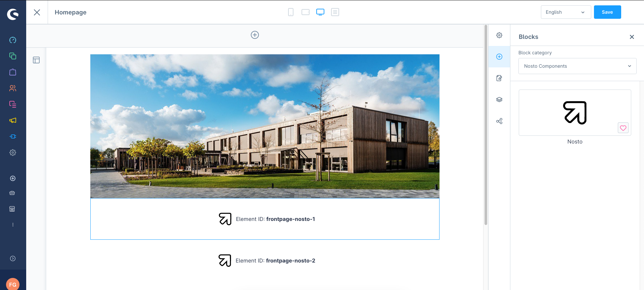Open the Content sidebar icon
Image resolution: width=644 pixels, height=290 pixels.
tap(13, 104)
